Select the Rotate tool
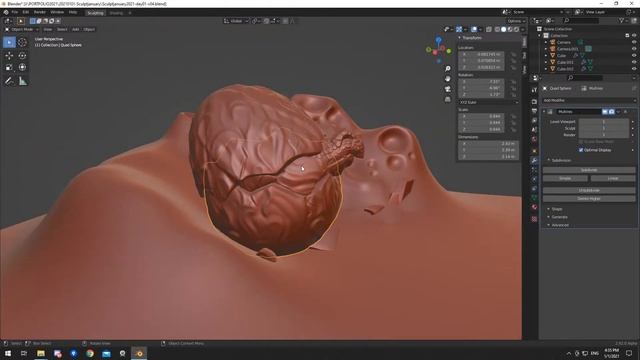Image resolution: width=640 pixels, height=360 pixels. 22,56
